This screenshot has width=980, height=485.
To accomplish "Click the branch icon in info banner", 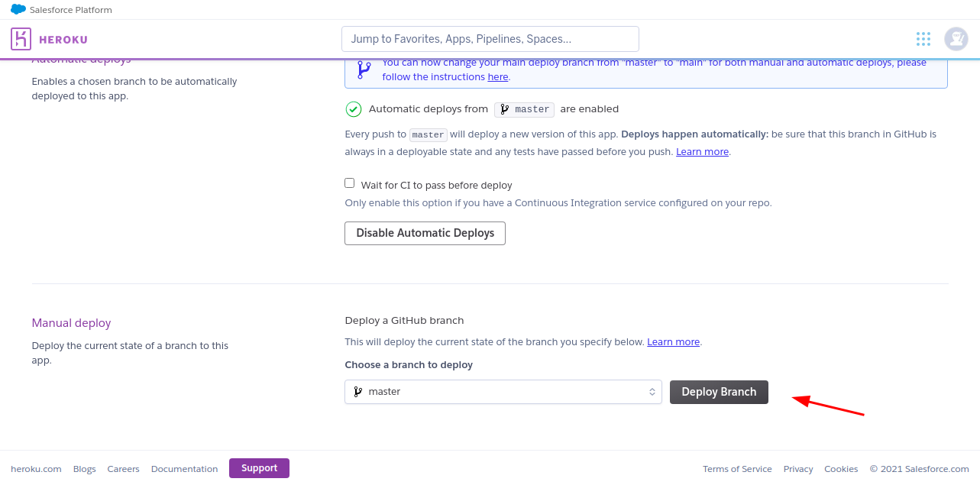I will tap(364, 70).
